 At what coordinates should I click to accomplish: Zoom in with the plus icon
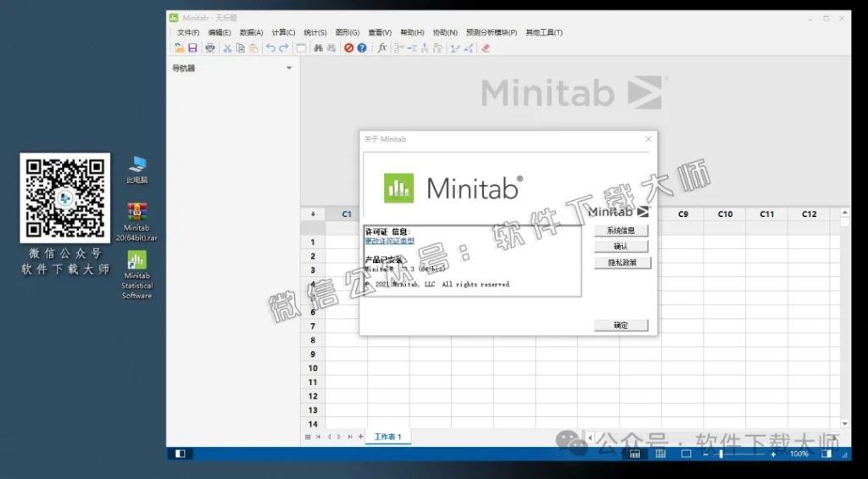(x=773, y=454)
